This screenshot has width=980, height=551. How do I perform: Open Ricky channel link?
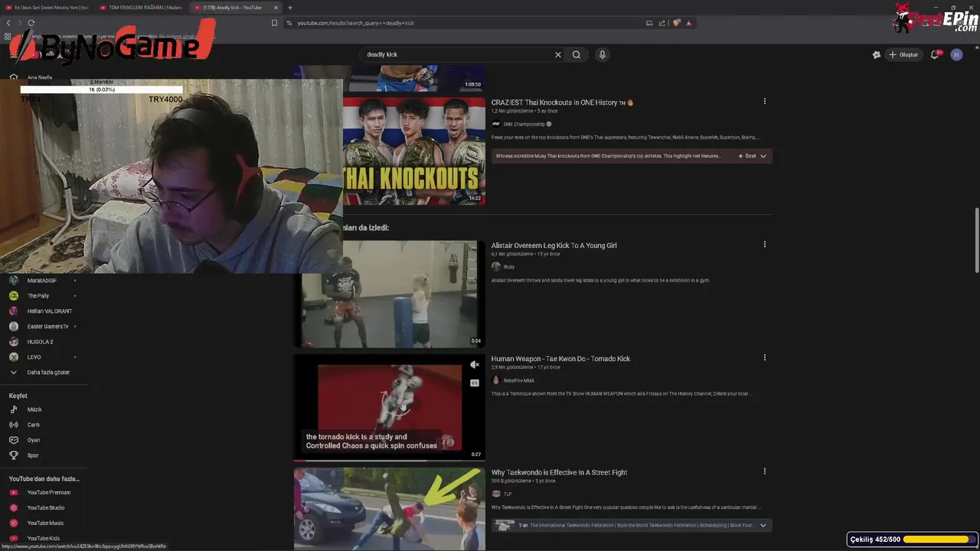pyautogui.click(x=508, y=267)
